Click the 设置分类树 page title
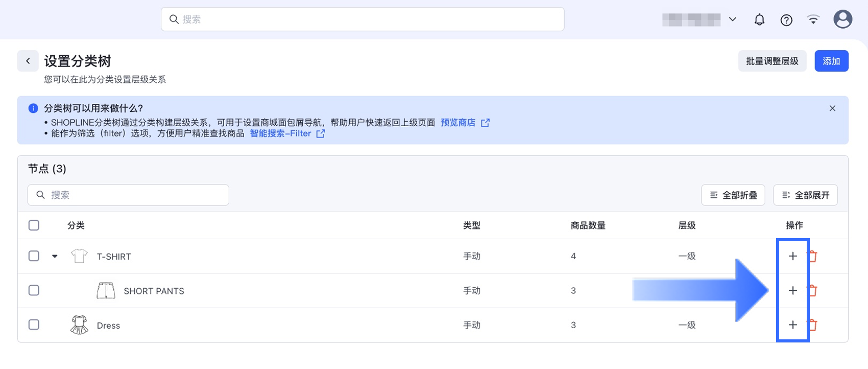868x369 pixels. [78, 61]
